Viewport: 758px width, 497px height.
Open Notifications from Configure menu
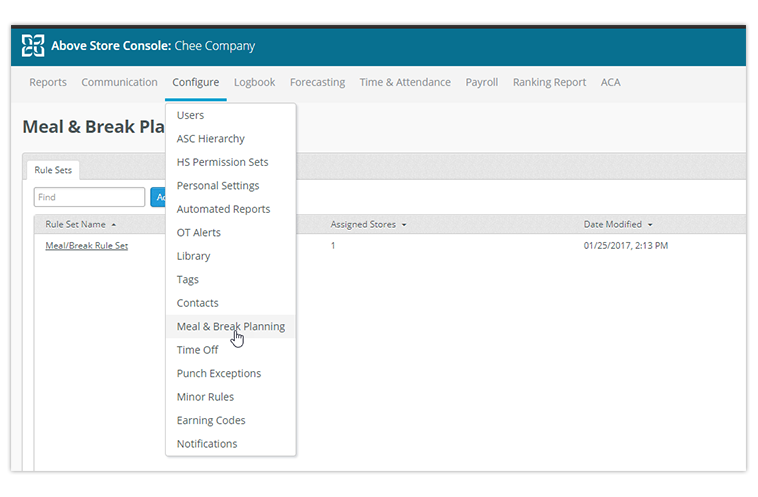click(x=207, y=444)
